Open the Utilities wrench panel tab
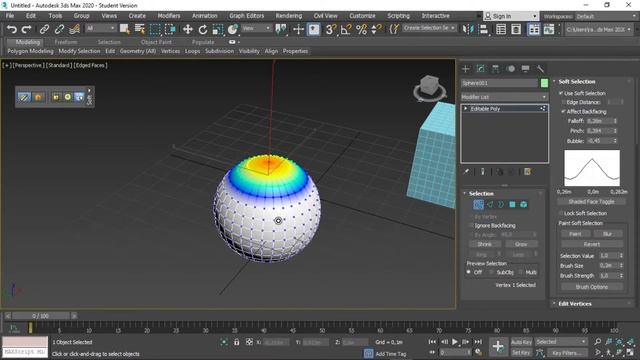 540,69
